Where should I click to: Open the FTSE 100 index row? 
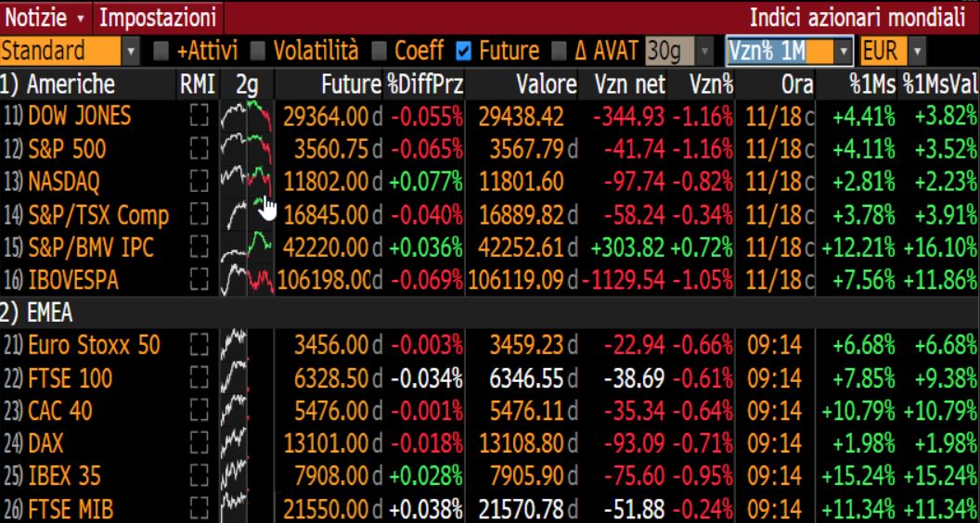[490, 378]
